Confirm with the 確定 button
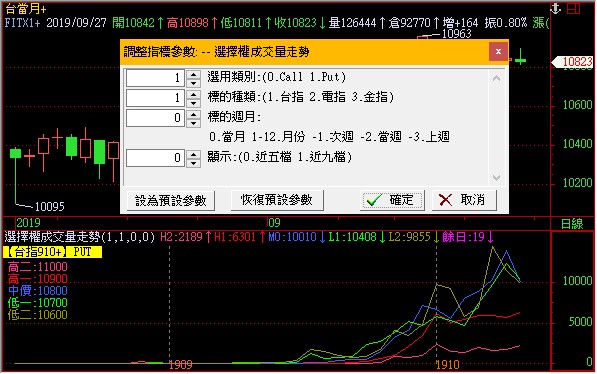The width and height of the screenshot is (597, 374). [392, 200]
